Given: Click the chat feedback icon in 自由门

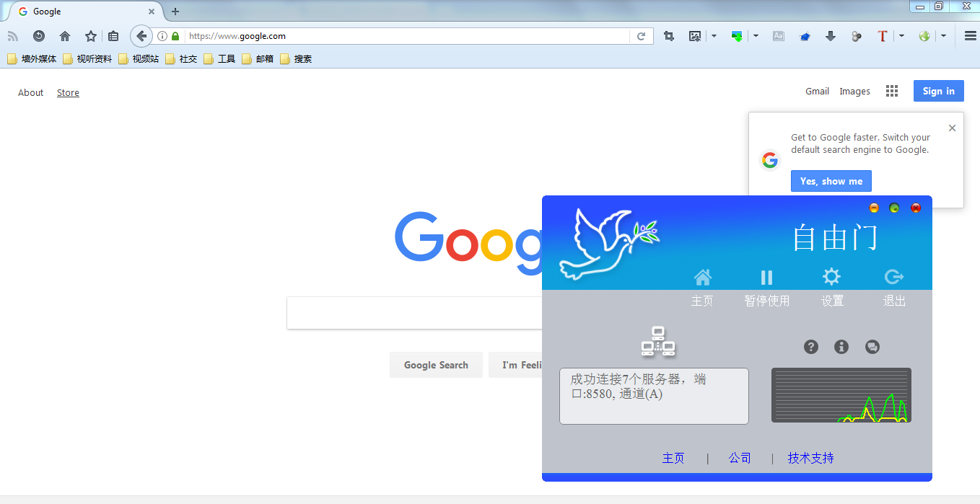Looking at the screenshot, I should pyautogui.click(x=872, y=347).
